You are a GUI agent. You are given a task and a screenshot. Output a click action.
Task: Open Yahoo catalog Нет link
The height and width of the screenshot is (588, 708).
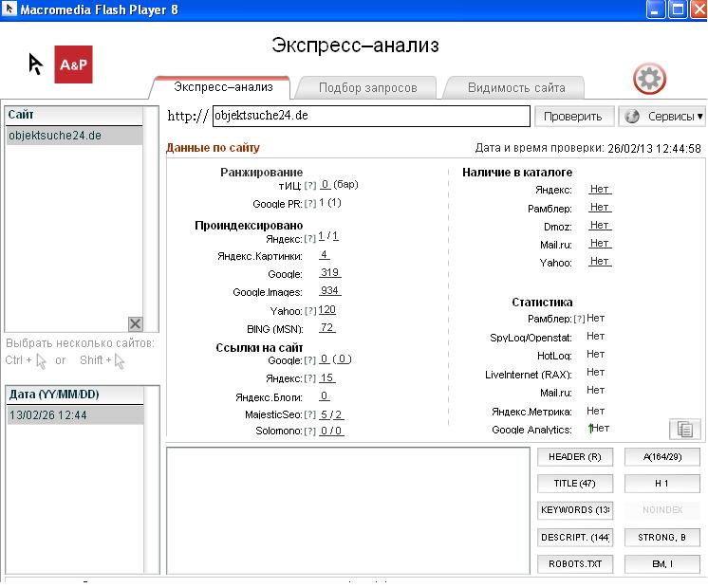click(x=600, y=262)
